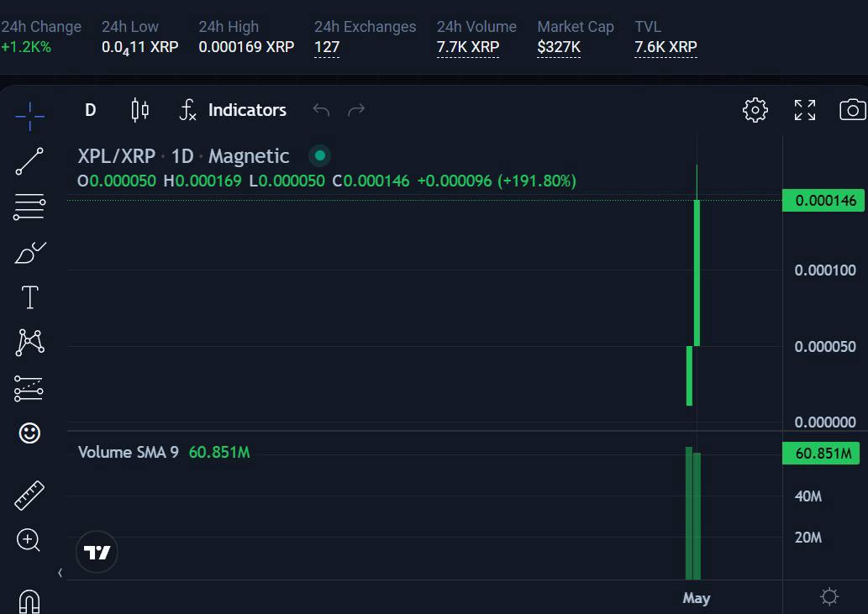Screen dimensions: 868x614
Task: Open chart settings gear
Action: (x=755, y=110)
